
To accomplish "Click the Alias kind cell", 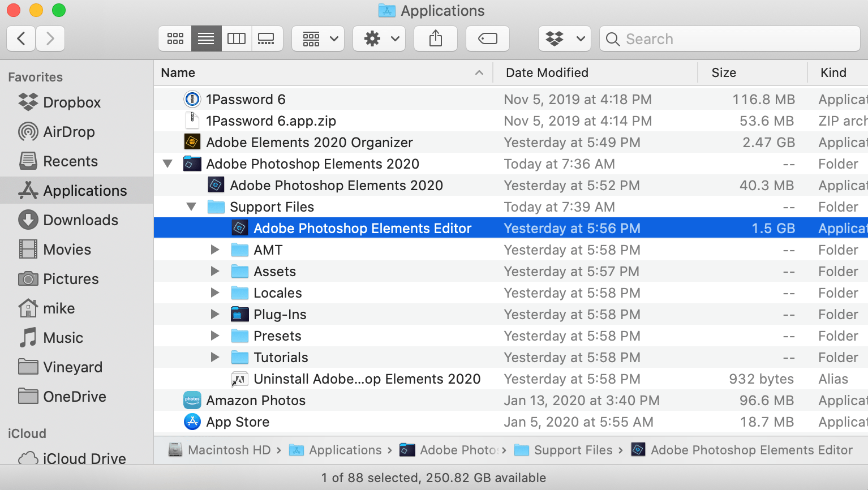I will 833,379.
